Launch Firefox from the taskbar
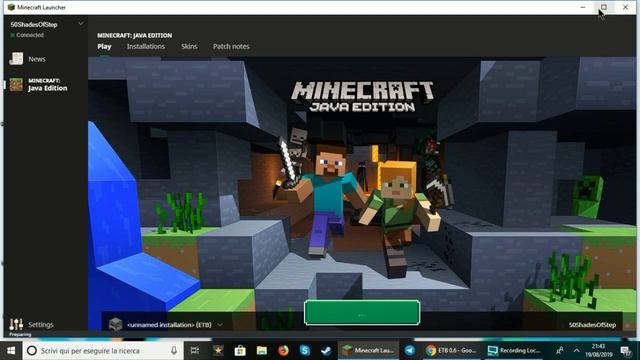The height and width of the screenshot is (360, 640). pyautogui.click(x=283, y=351)
